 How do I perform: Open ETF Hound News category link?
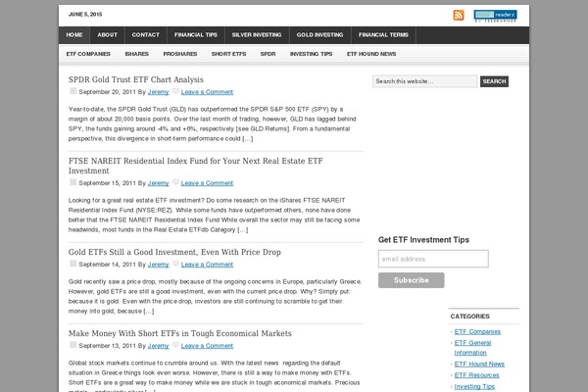click(x=479, y=364)
